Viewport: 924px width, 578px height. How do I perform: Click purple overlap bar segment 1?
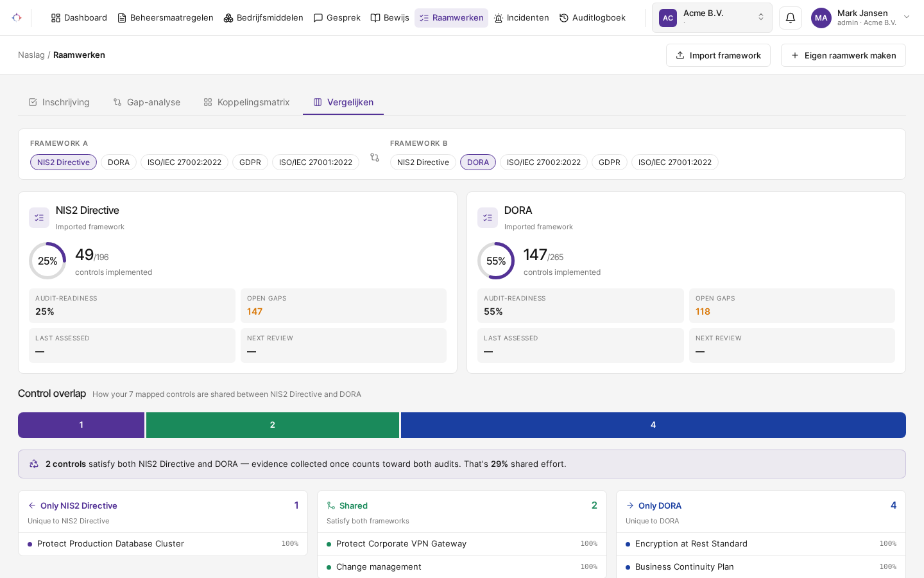coord(81,425)
